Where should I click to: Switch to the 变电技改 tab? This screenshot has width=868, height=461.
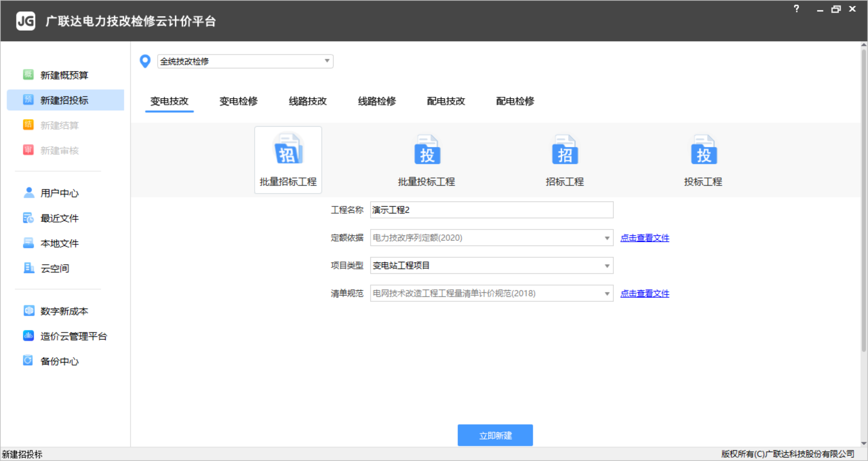coord(170,101)
